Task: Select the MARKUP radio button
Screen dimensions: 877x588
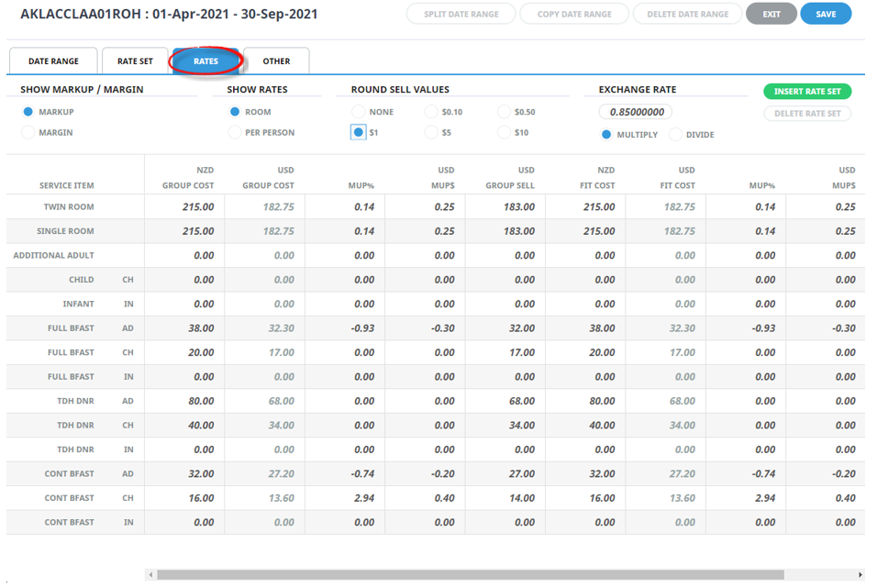Action: (28, 112)
